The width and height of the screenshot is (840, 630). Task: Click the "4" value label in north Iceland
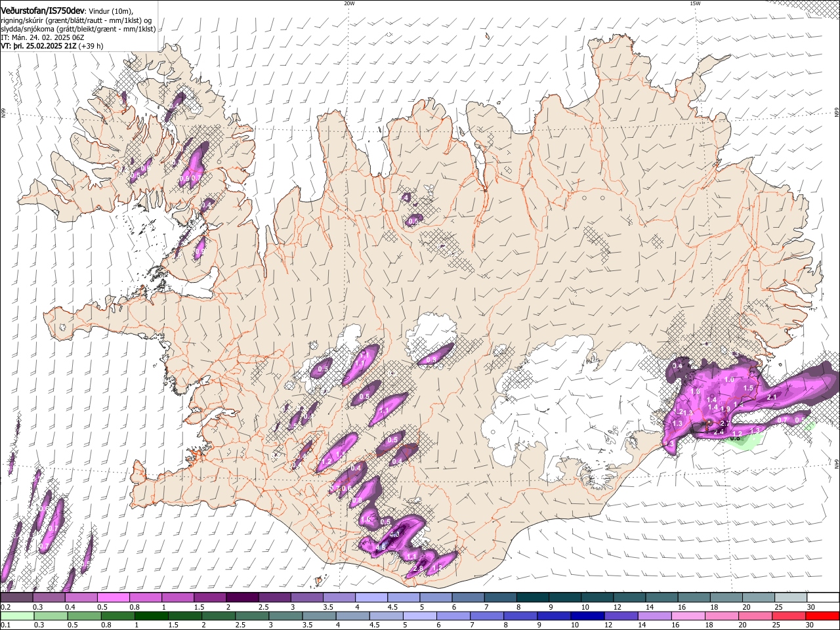click(x=407, y=197)
